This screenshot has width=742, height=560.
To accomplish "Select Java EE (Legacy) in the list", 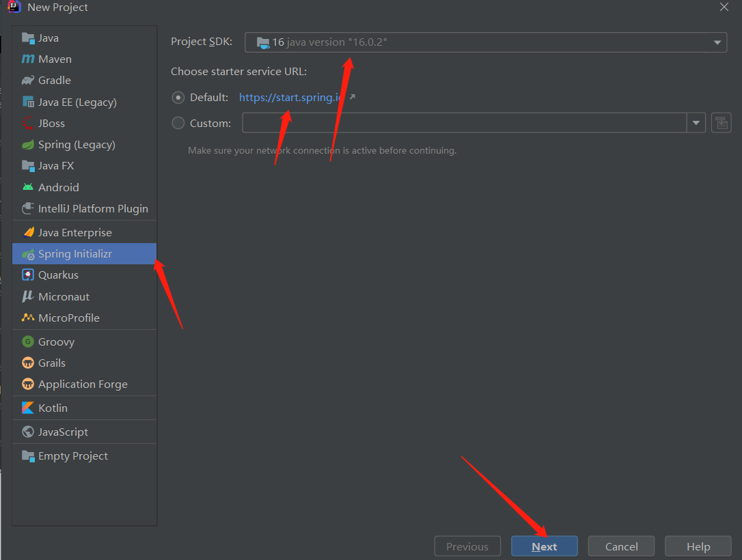I will (84, 102).
